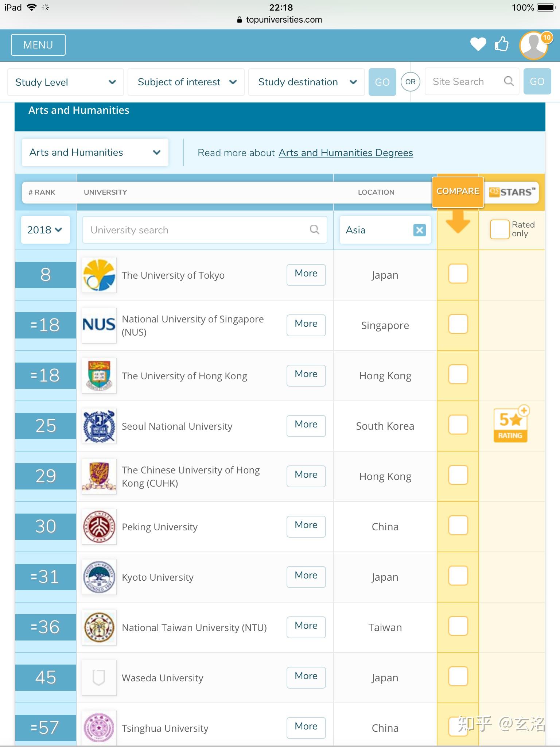Check compare box for NUS
This screenshot has width=560, height=747.
click(x=458, y=324)
